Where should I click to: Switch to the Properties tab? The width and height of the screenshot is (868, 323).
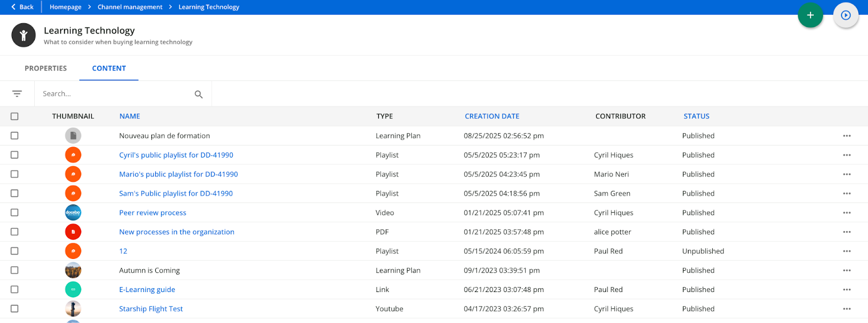pos(46,68)
